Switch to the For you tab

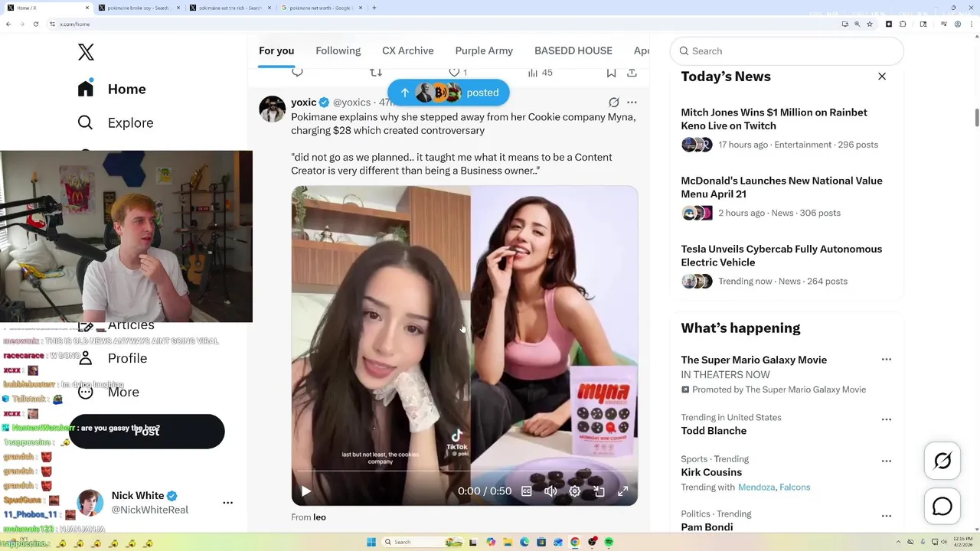[x=276, y=51]
